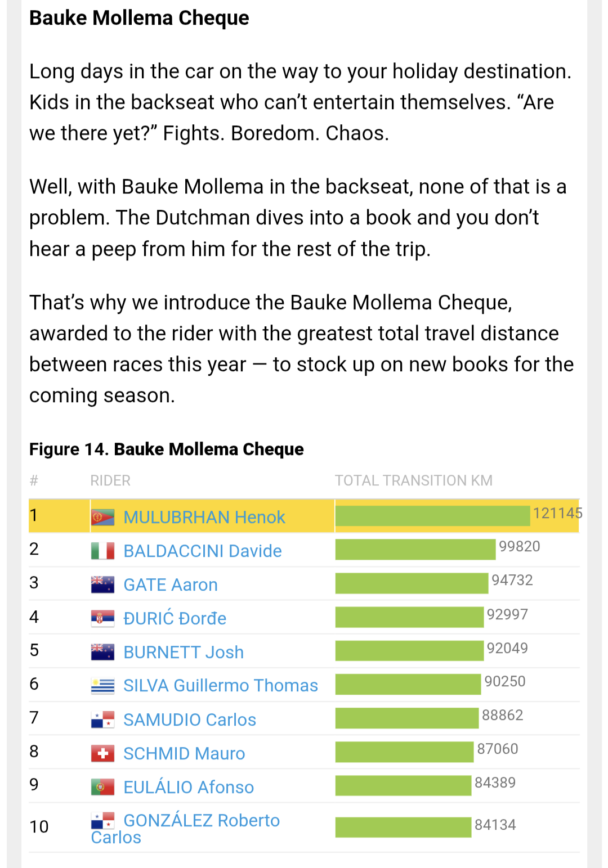The image size is (608, 868).
Task: Click the Portugal flag beside Eulálio
Action: (102, 787)
